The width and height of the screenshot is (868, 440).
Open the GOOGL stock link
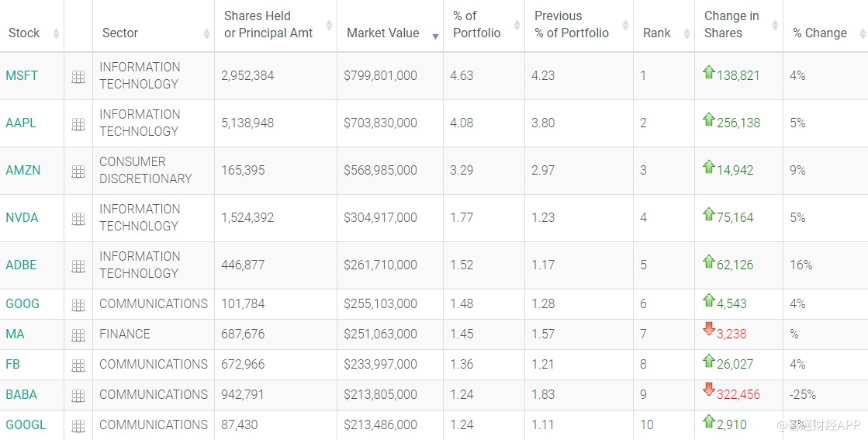click(x=26, y=425)
